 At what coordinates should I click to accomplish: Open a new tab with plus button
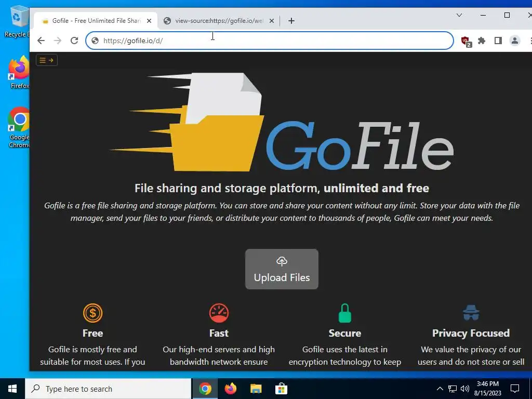tap(291, 21)
